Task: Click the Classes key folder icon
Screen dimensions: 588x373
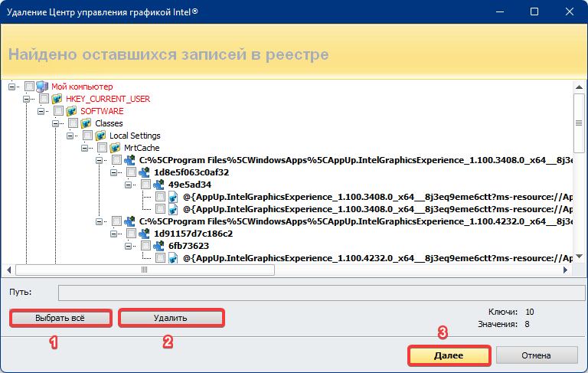Action: coord(86,123)
